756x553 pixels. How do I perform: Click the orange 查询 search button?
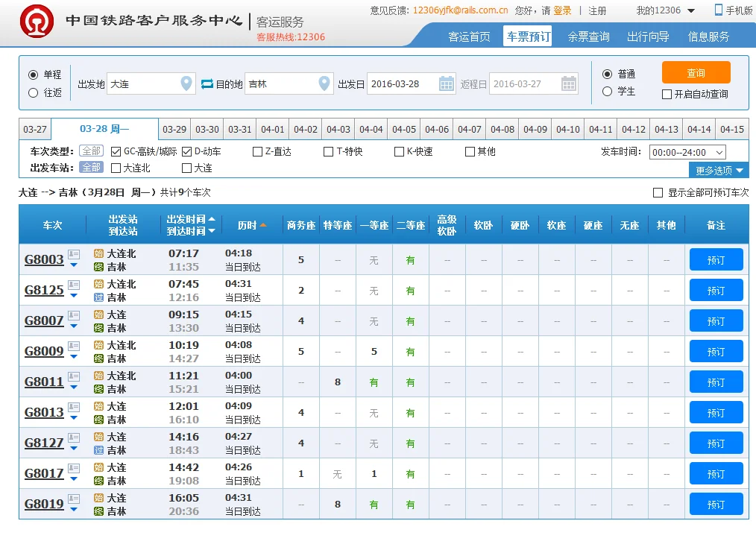(x=696, y=72)
